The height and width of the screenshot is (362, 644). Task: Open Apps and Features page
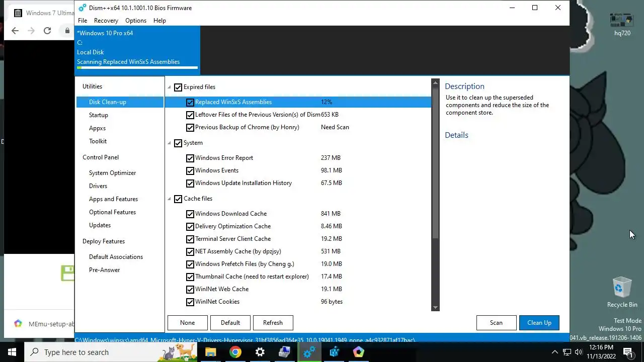coord(113,199)
